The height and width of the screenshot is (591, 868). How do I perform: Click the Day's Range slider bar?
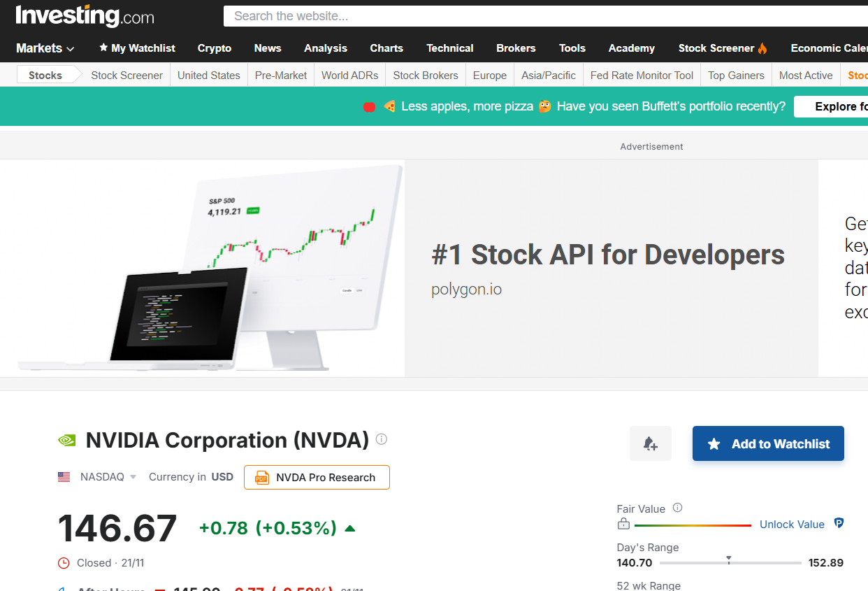pos(730,562)
